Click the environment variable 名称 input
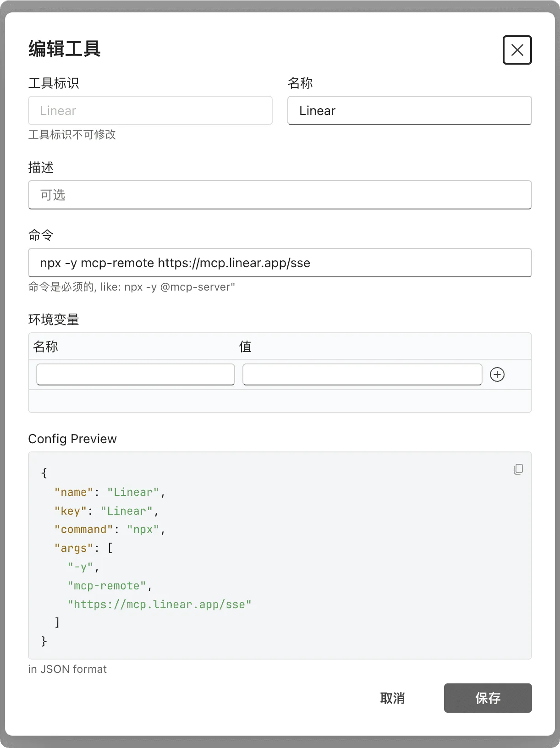This screenshot has height=748, width=560. 136,374
